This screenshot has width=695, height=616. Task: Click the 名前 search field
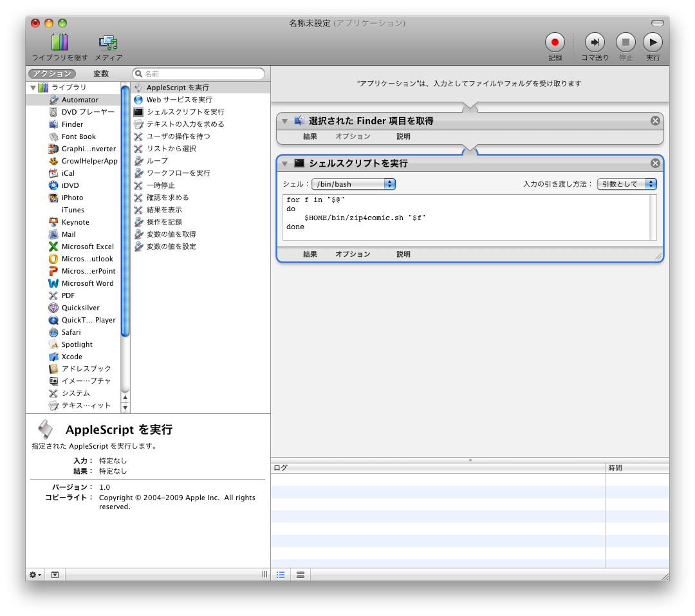coord(199,73)
